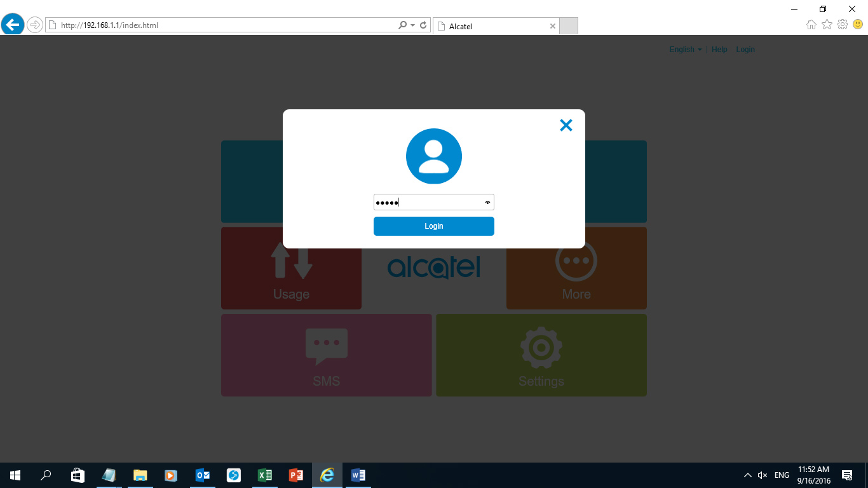Open PowerPoint from the taskbar

click(x=295, y=475)
